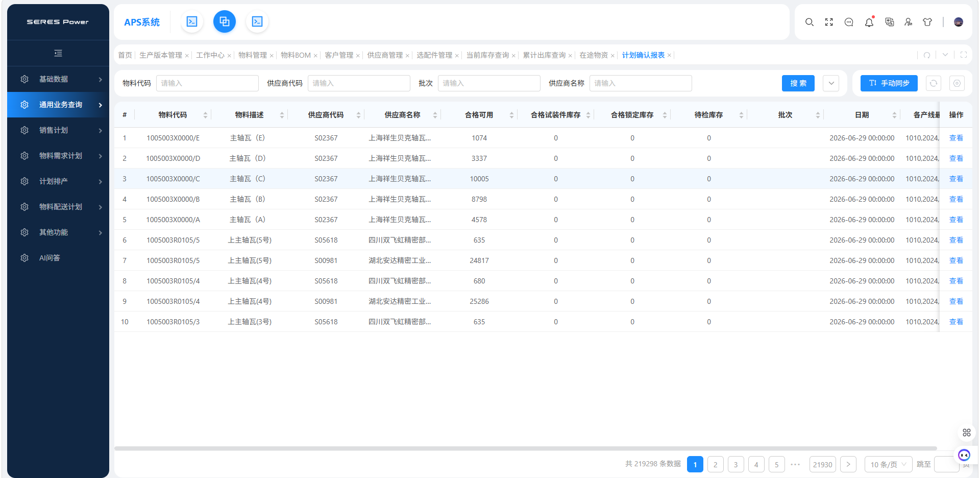Click the first terminal-style top navigation icon
980x478 pixels.
tap(192, 21)
